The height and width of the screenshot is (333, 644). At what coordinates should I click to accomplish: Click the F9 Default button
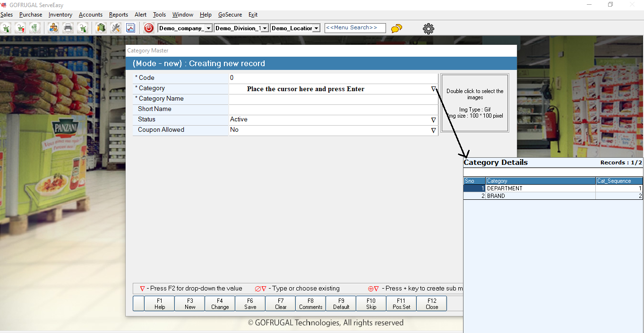click(x=341, y=304)
